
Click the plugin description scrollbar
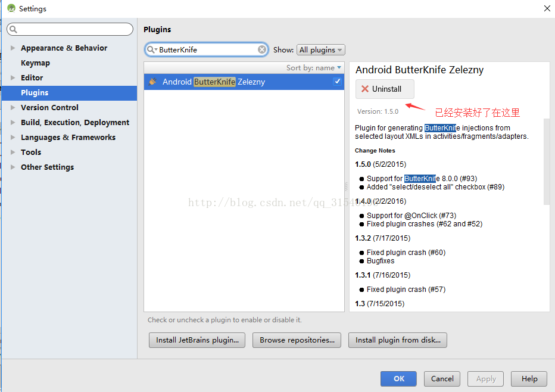pyautogui.click(x=547, y=161)
